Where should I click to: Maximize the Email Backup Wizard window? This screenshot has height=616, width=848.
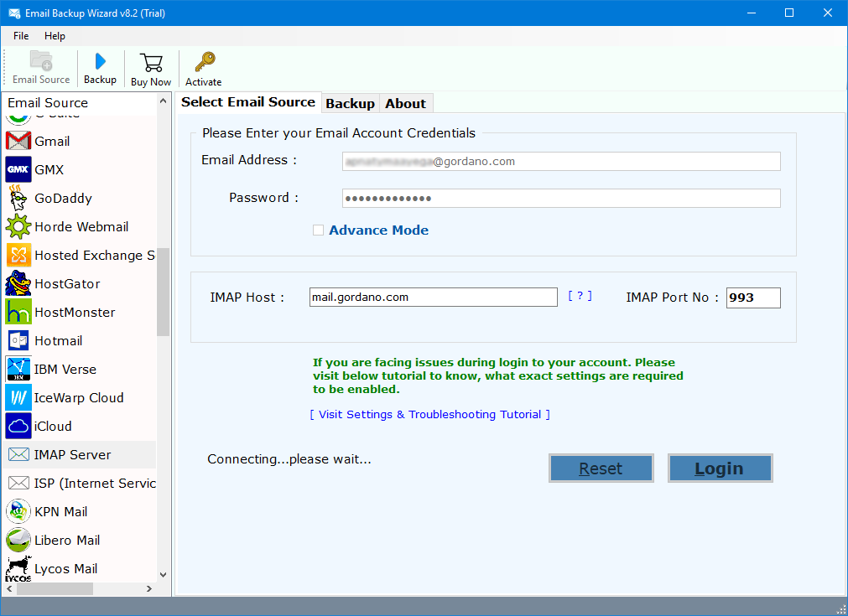point(789,13)
